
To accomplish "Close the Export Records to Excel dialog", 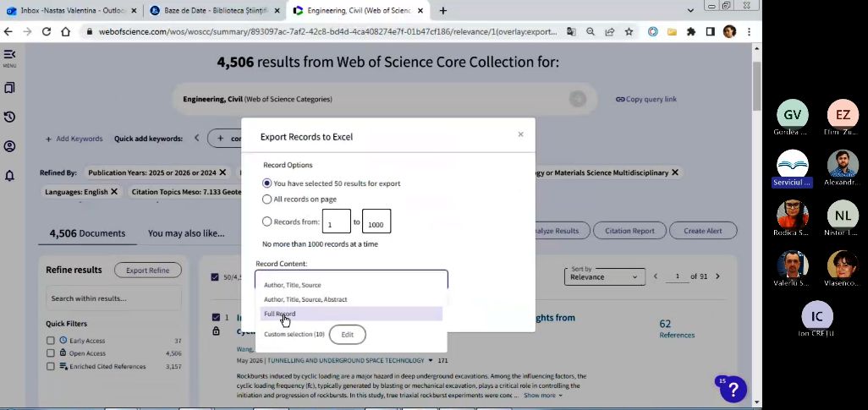I will [520, 134].
